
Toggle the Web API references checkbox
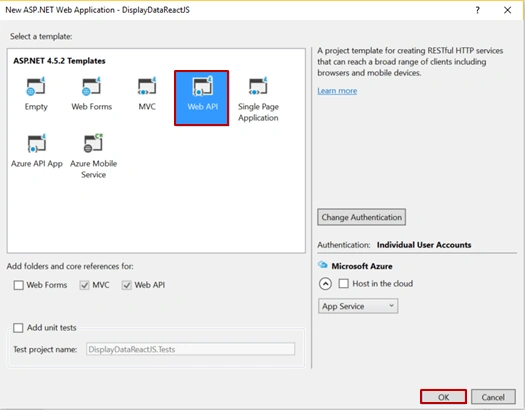click(127, 285)
